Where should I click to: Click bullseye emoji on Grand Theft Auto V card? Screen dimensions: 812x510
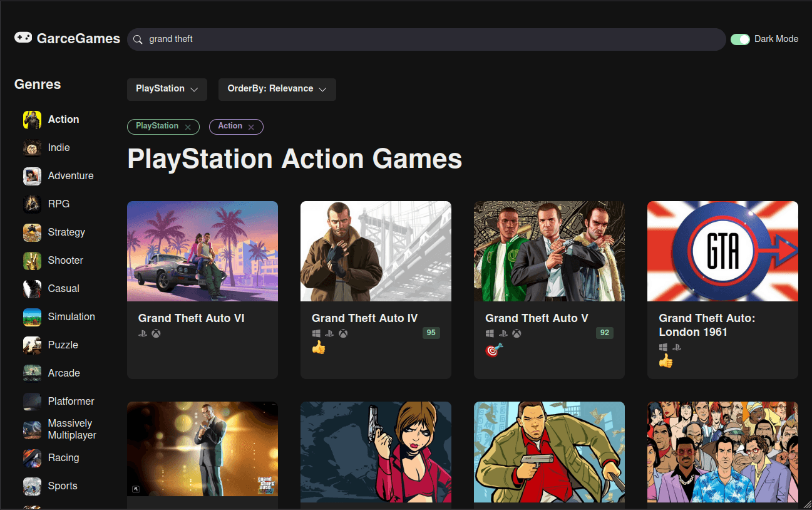(493, 350)
